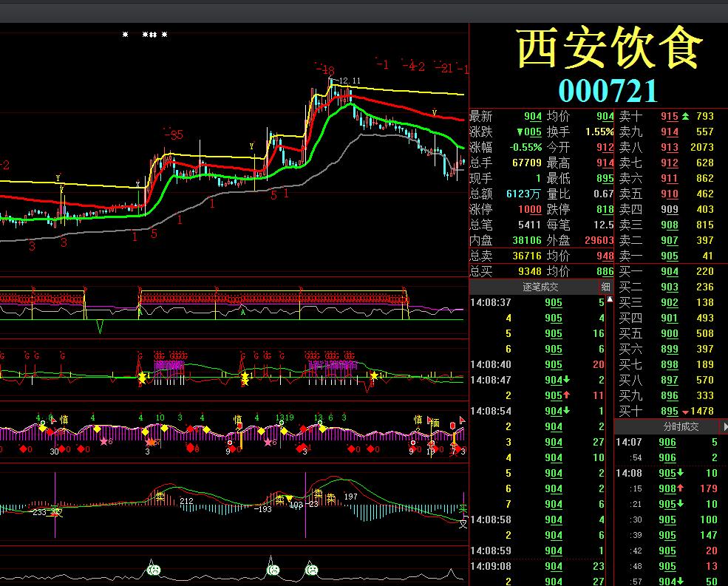Click the 14:08:58 tick trade row
728x586 pixels.
(x=537, y=519)
